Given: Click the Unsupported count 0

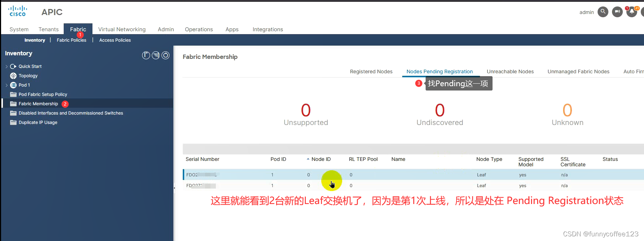Looking at the screenshot, I should click(x=306, y=110).
